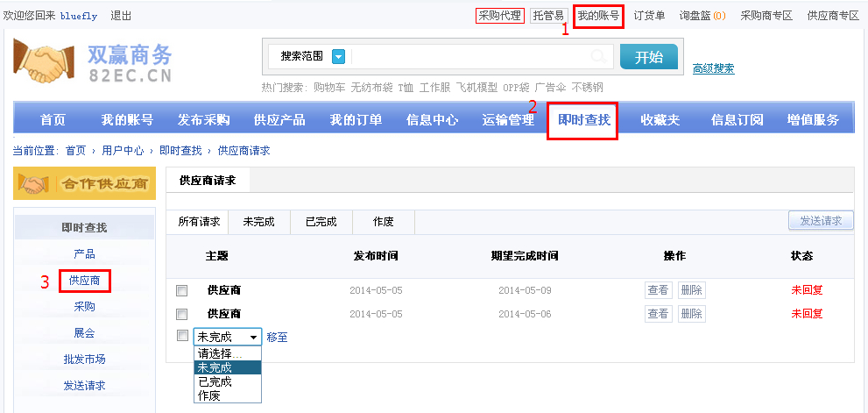Click the magnifier icon in search box
The image size is (868, 413).
598,57
